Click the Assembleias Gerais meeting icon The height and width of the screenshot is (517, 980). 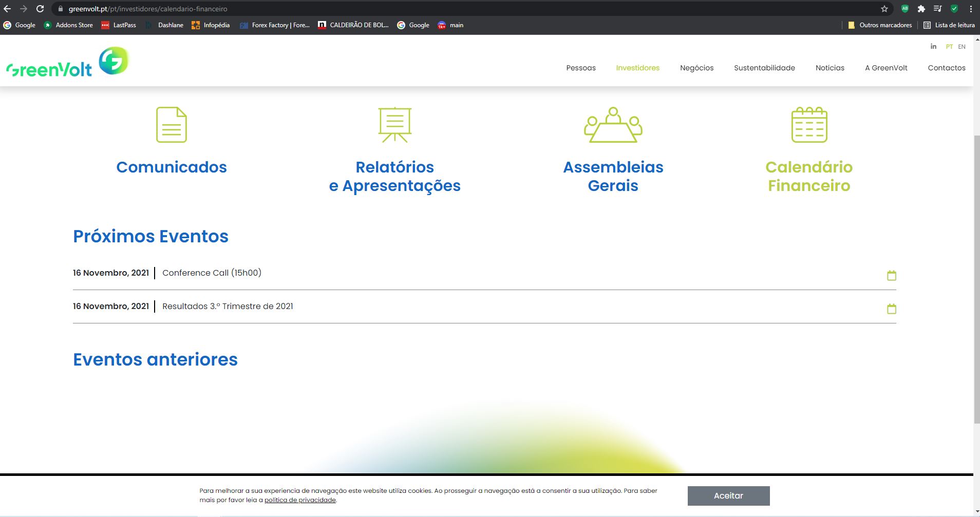click(x=613, y=125)
